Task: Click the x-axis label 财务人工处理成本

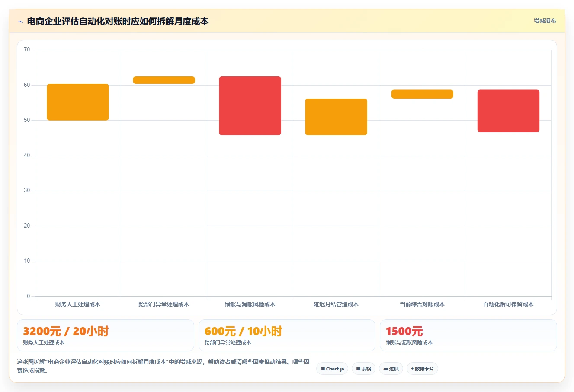Action: [x=78, y=304]
